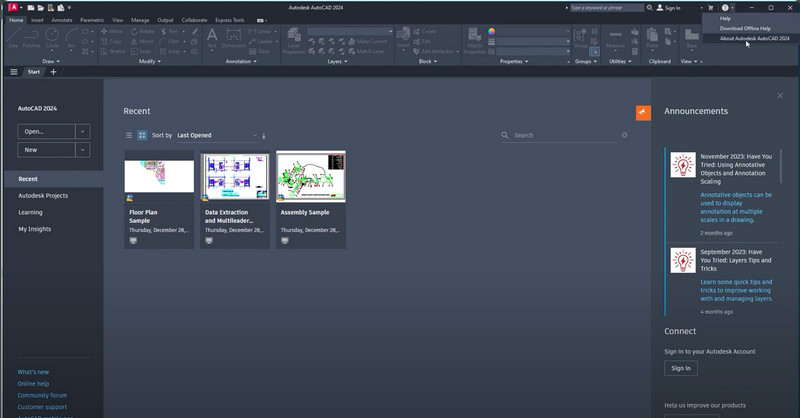
Task: Select the Polyline tool
Action: [x=31, y=38]
